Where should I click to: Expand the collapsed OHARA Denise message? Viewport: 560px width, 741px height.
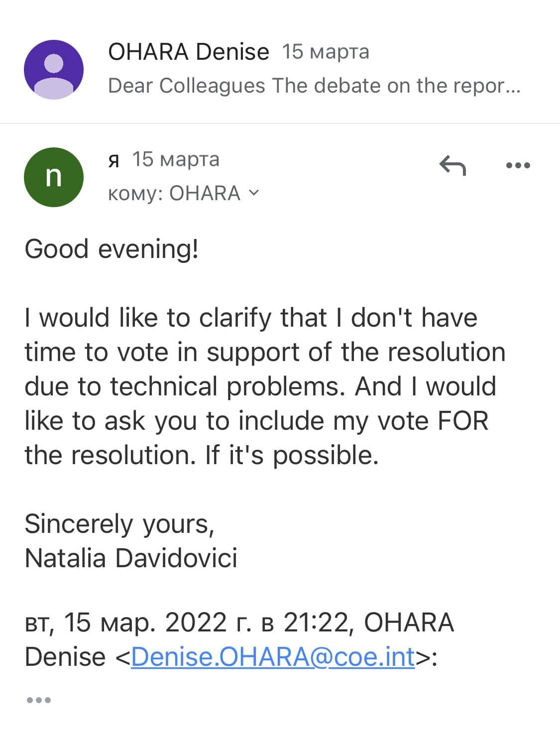pos(280,69)
